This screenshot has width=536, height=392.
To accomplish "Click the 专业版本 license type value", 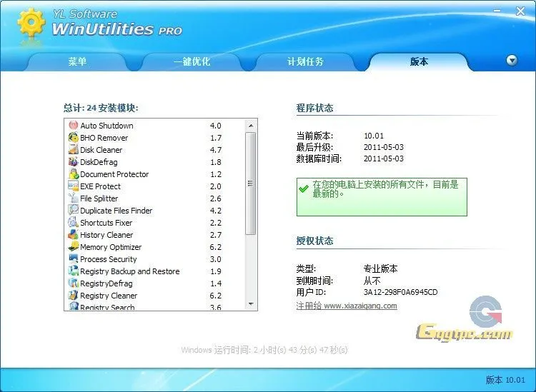I will coord(380,268).
